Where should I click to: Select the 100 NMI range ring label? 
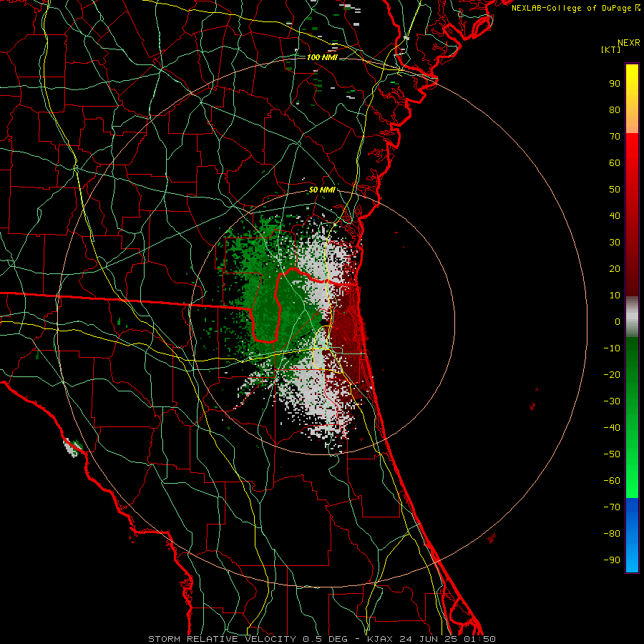pos(322,57)
